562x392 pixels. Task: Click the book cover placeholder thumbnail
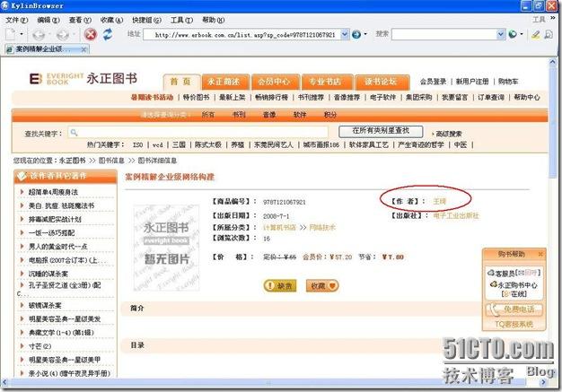coord(166,248)
